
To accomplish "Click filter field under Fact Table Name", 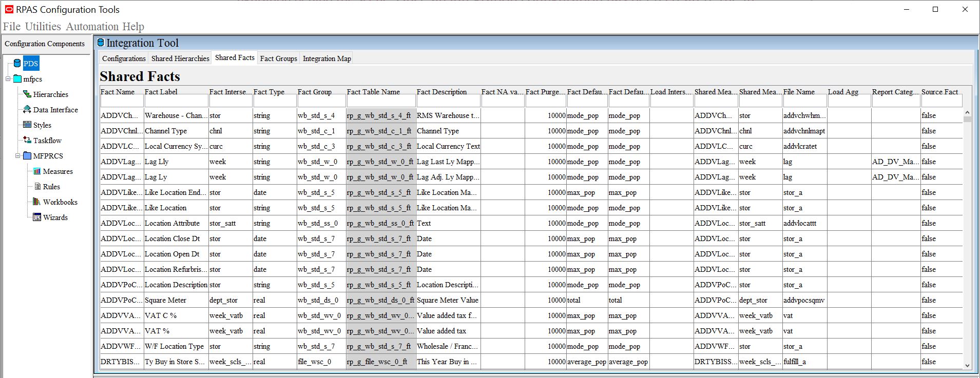I will click(x=381, y=101).
